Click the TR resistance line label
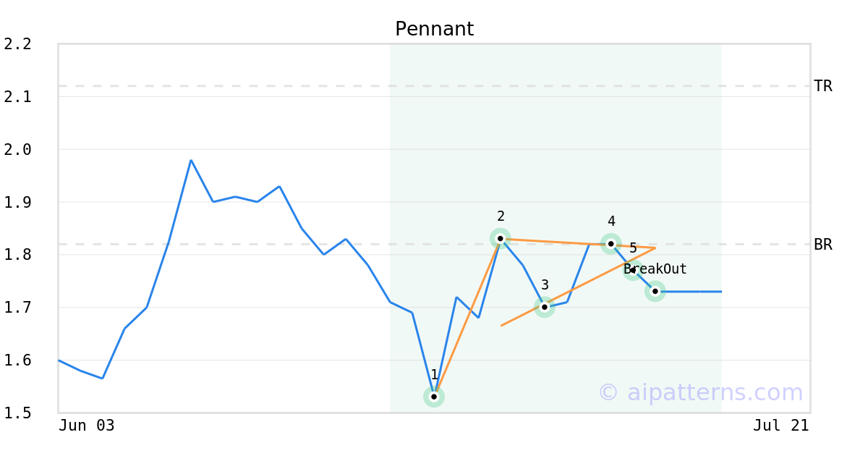The width and height of the screenshot is (868, 456). pos(822,86)
